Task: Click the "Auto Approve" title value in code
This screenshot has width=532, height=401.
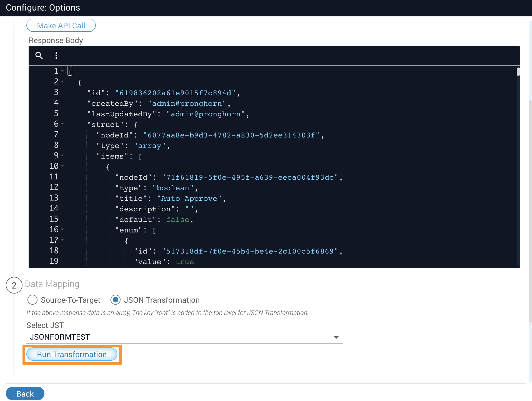Action: pos(189,199)
